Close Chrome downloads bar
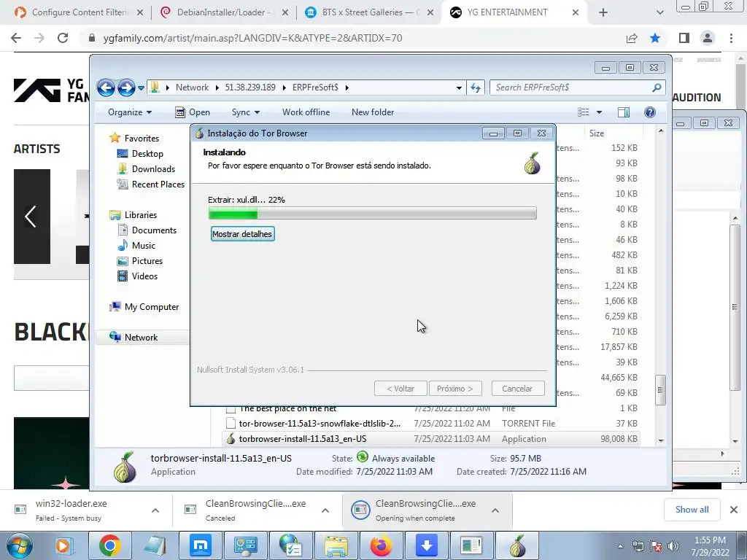This screenshot has width=747, height=560. (x=734, y=510)
